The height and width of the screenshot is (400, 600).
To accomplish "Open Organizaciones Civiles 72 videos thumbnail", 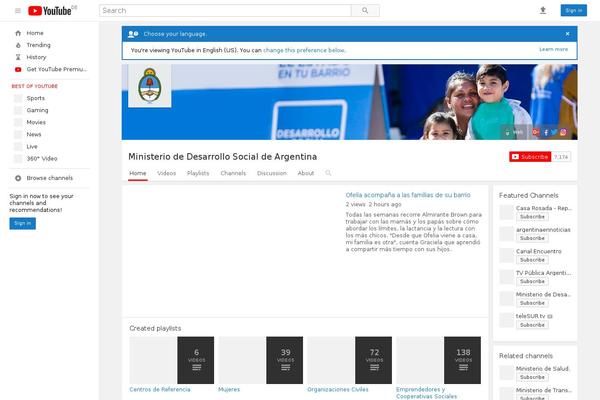I will (349, 360).
